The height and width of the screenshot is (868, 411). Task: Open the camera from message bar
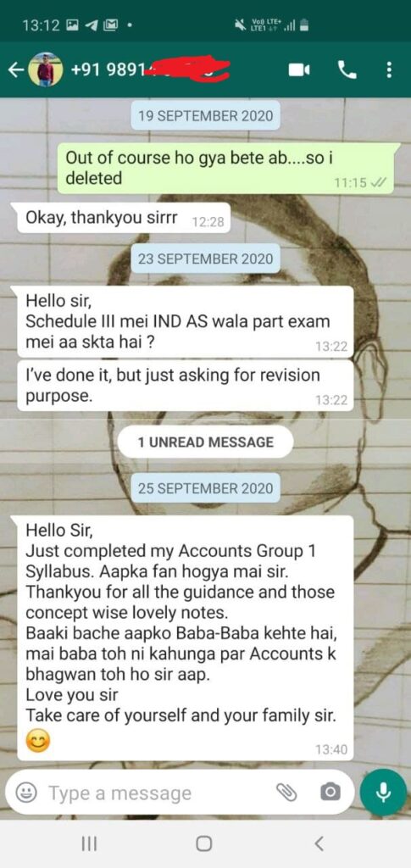pyautogui.click(x=330, y=793)
